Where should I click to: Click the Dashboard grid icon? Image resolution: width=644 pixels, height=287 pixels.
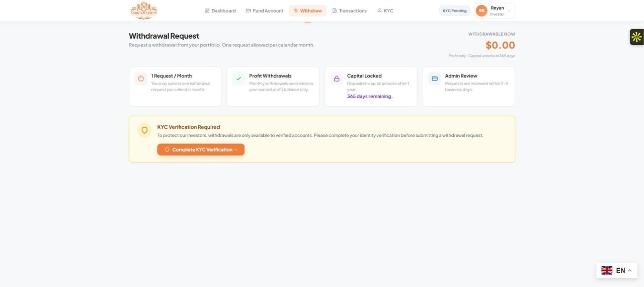click(x=207, y=11)
